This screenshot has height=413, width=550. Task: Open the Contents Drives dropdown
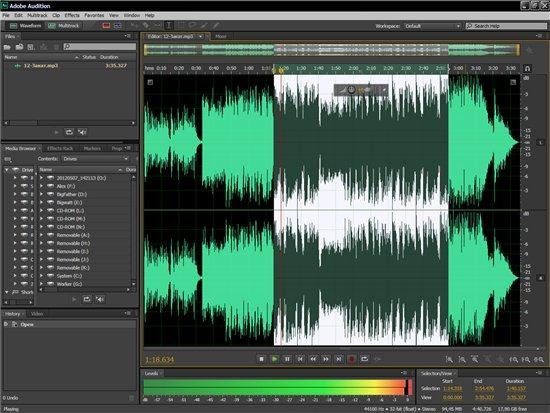[x=95, y=159]
